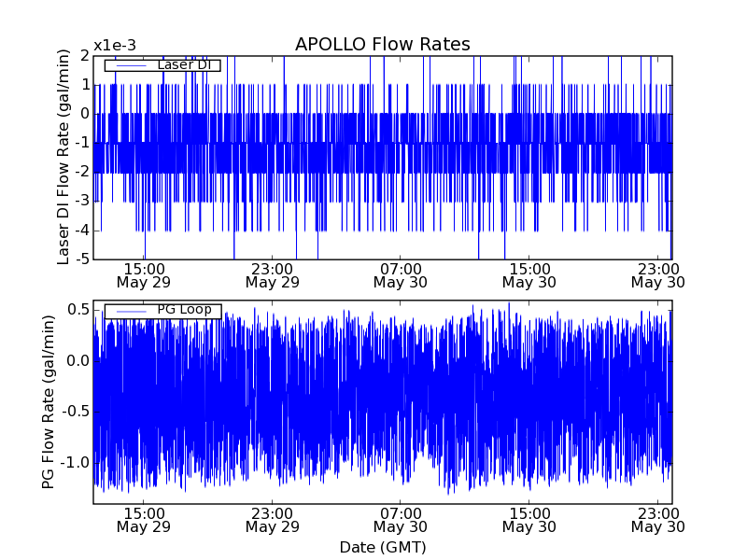
Task: Click the "PG Flow Rate (gal/min)" axis label
Action: [49, 401]
